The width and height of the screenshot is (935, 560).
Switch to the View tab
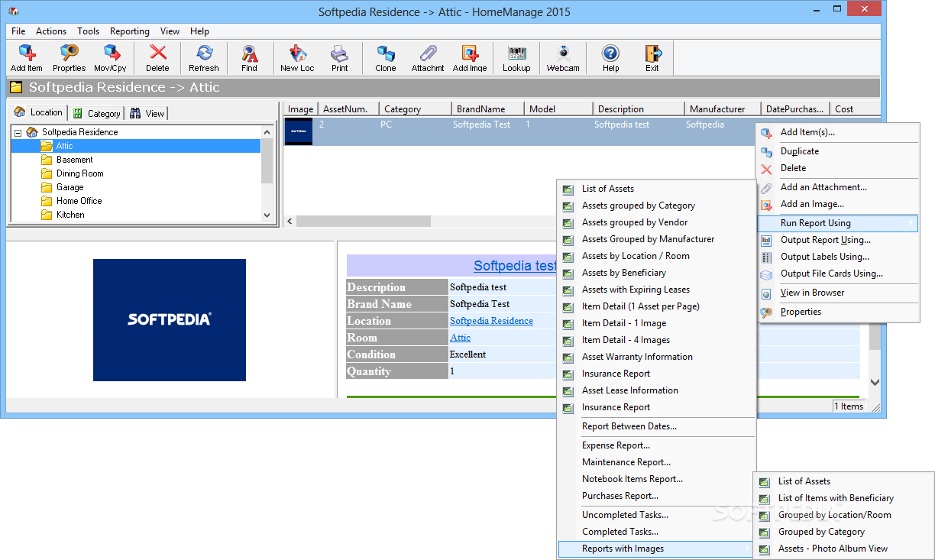click(x=147, y=114)
